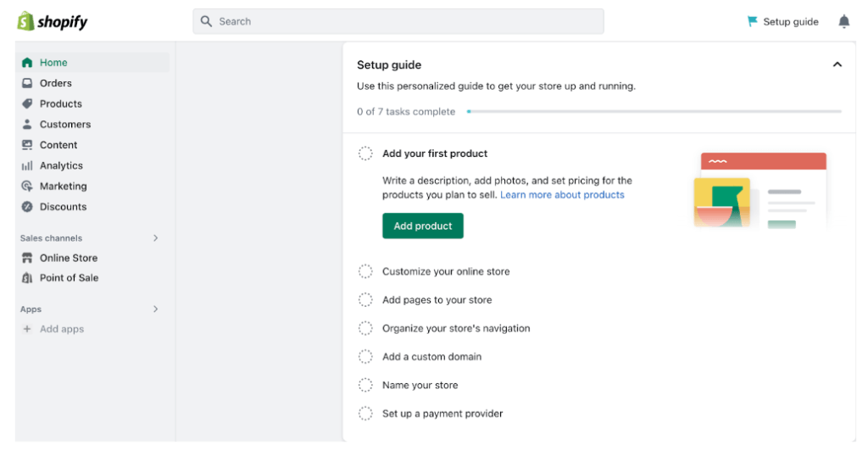The width and height of the screenshot is (868, 462).
Task: Click the Point of Sale bag icon
Action: point(27,278)
